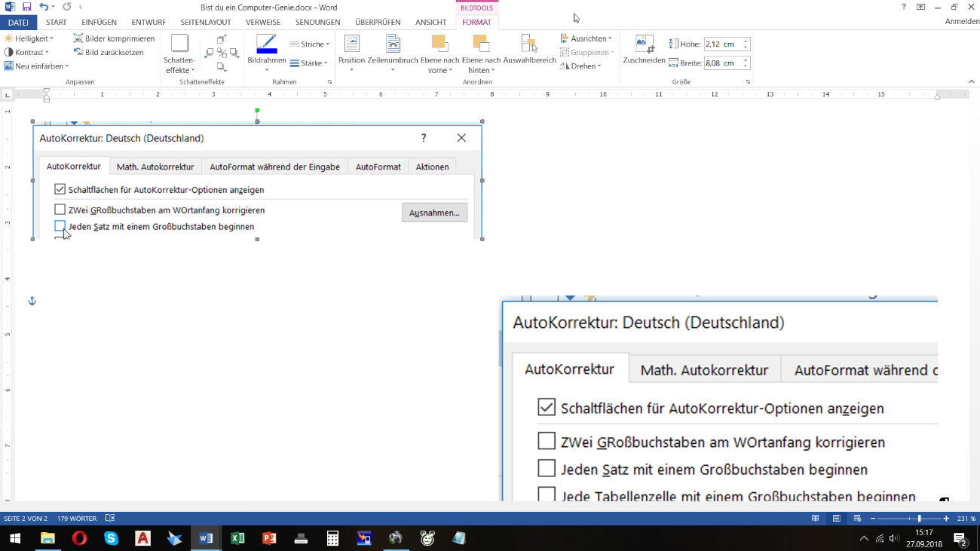The image size is (980, 551).
Task: Open the Auswahlbereich selection pane
Action: pos(529,50)
